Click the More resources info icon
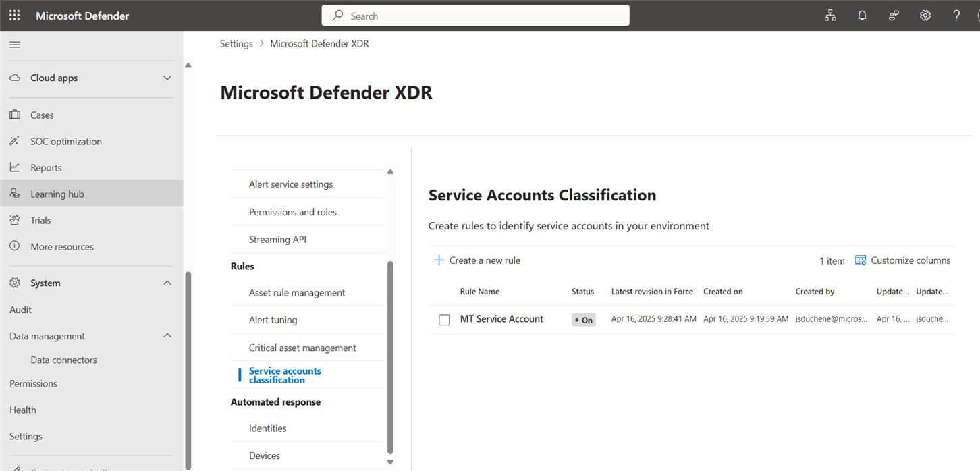 (x=15, y=246)
